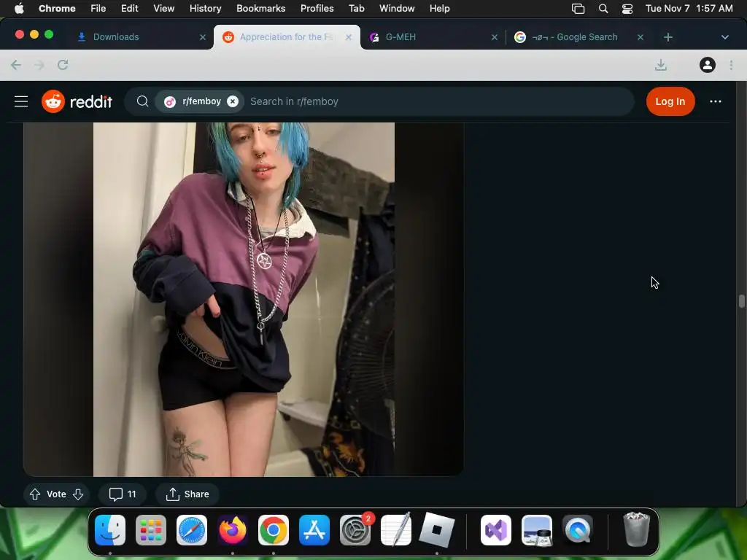
Task: Click the page vertical scrollbar thumb
Action: (x=741, y=301)
